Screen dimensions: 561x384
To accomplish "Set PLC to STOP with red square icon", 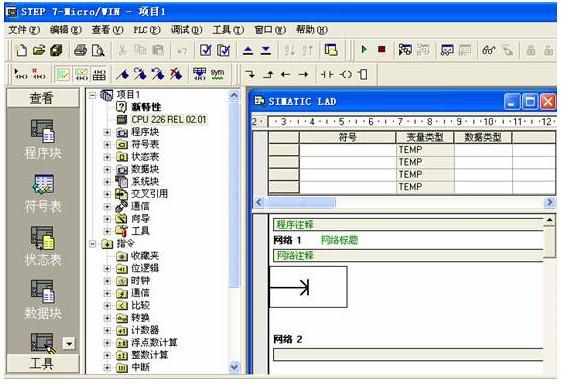I will (382, 49).
